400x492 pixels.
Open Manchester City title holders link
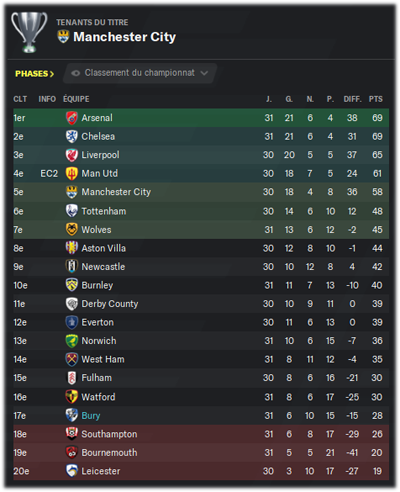[124, 37]
